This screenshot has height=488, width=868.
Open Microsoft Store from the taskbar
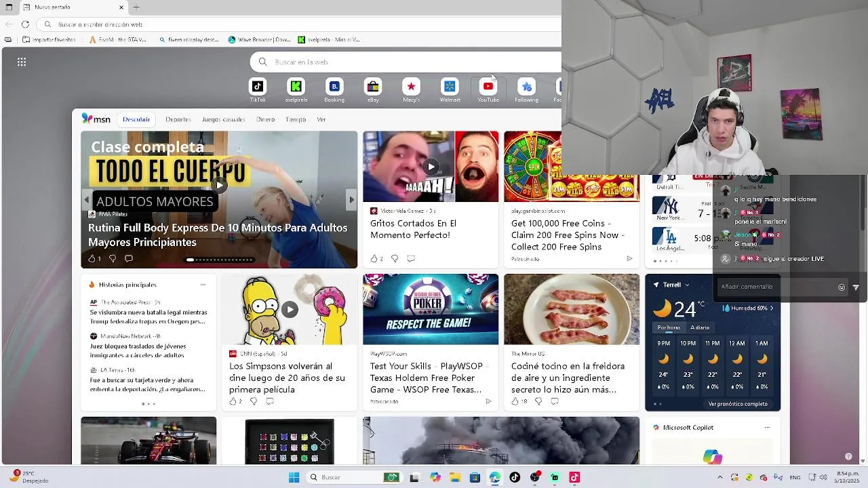(475, 477)
